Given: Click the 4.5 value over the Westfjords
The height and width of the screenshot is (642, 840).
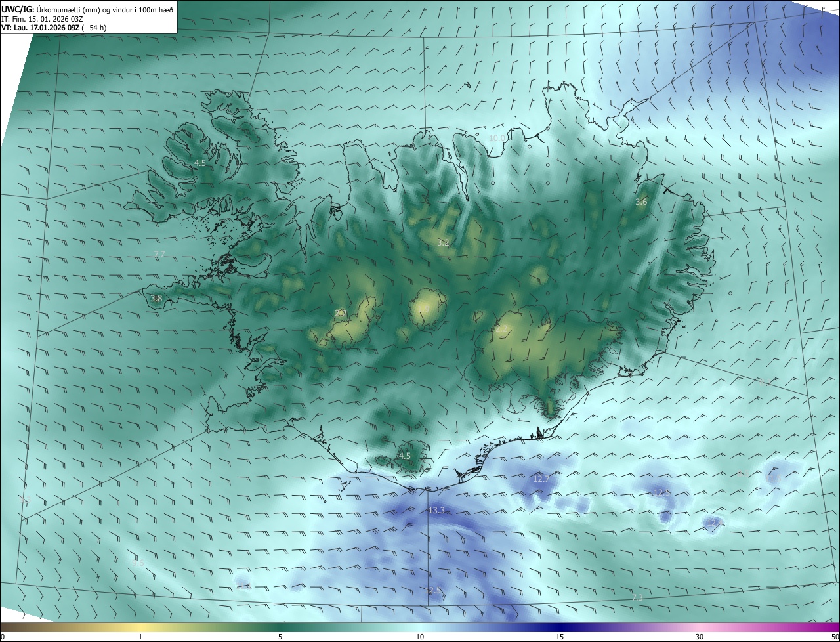Looking at the screenshot, I should click(x=200, y=163).
